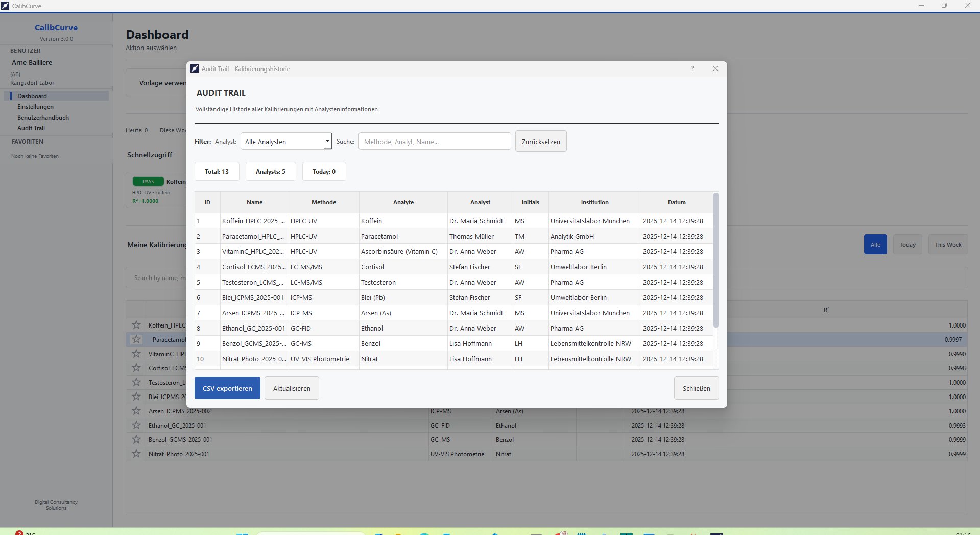Star the Nitrat_Photo_2025-001 calibration
This screenshot has height=535, width=980.
coord(136,454)
